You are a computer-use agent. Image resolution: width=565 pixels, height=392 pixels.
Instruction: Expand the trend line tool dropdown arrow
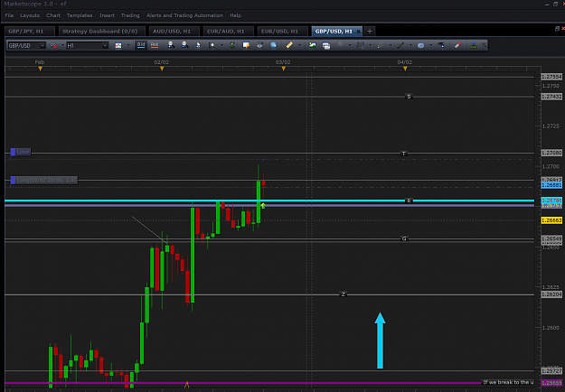point(410,46)
